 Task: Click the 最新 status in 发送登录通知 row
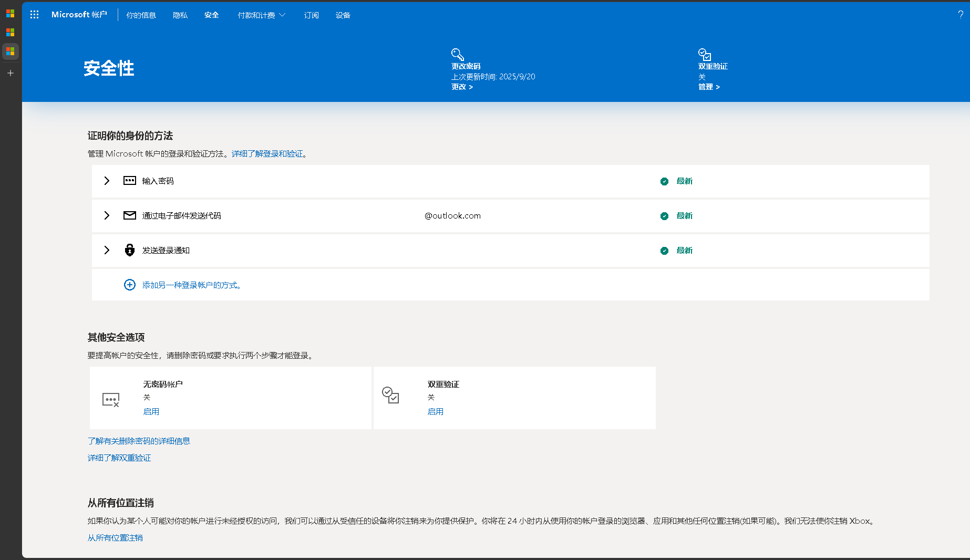click(x=685, y=250)
